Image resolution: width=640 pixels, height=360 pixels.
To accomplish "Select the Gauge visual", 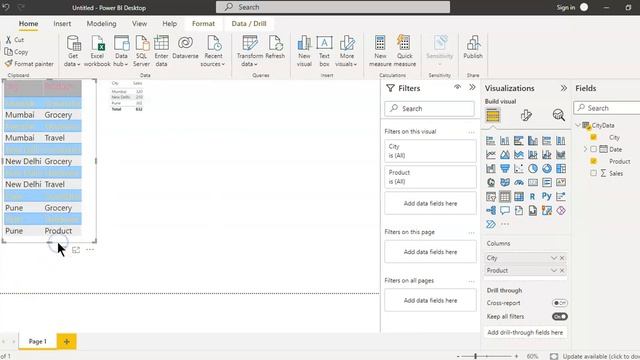I will point(519,182).
